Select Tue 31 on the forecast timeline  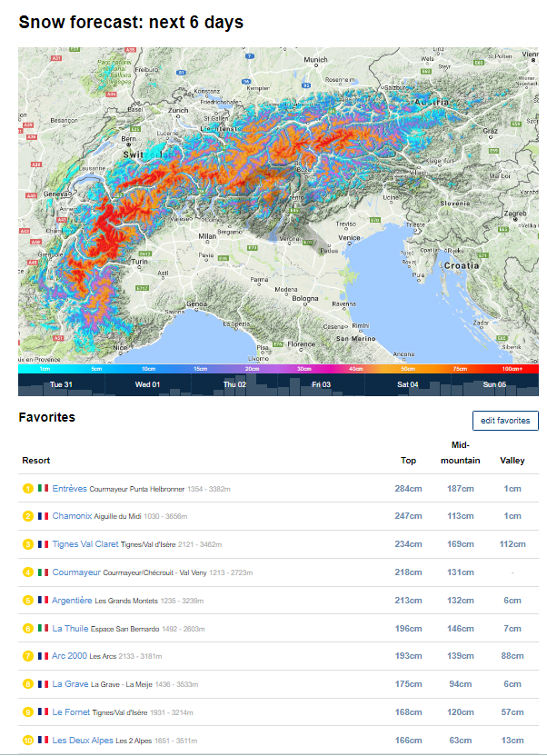point(61,384)
